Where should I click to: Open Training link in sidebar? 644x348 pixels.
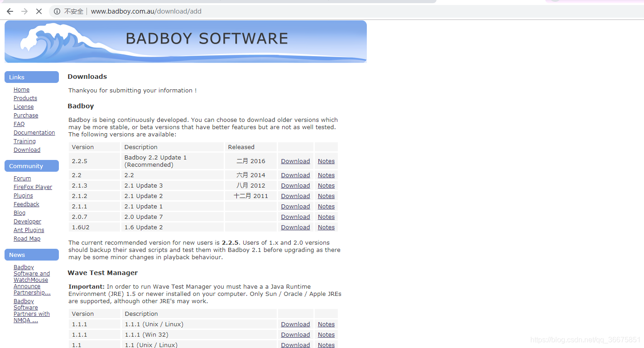(24, 141)
